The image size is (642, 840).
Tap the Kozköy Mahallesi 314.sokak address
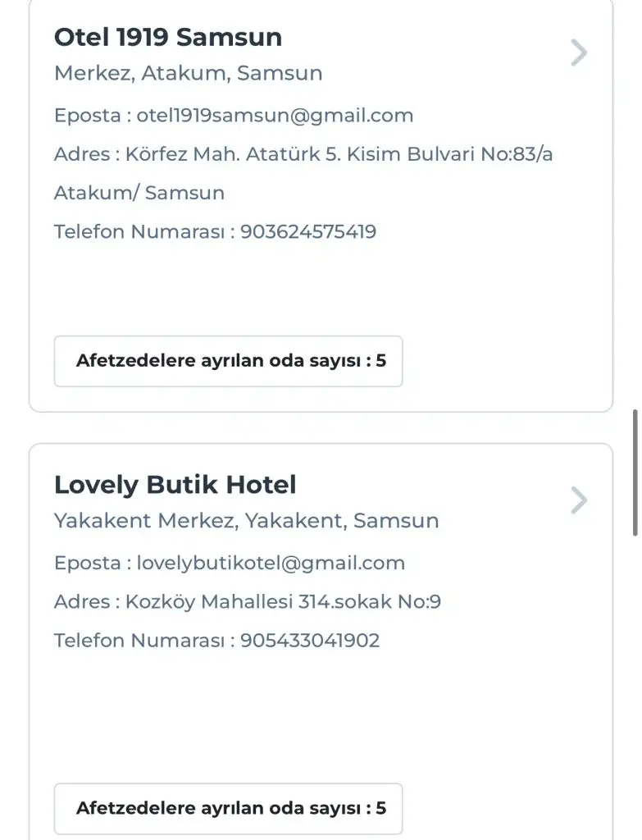pos(283,602)
